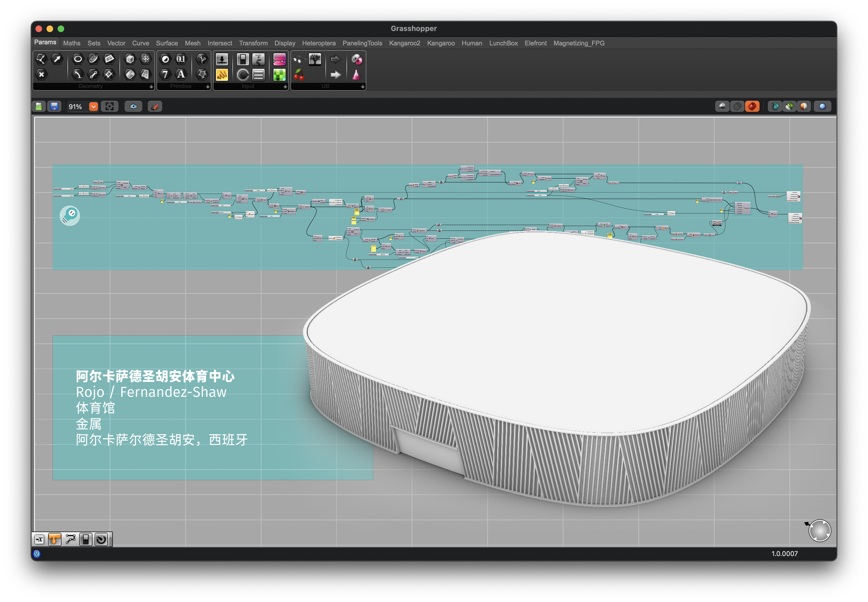Click the sketch pencil tool icon
868x602 pixels.
(x=155, y=107)
